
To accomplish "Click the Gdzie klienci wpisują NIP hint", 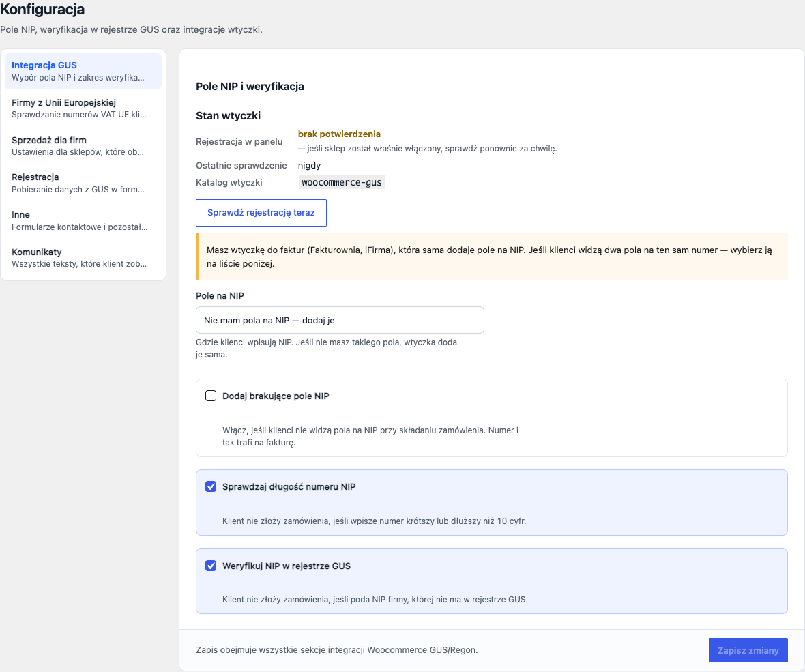I will click(327, 348).
